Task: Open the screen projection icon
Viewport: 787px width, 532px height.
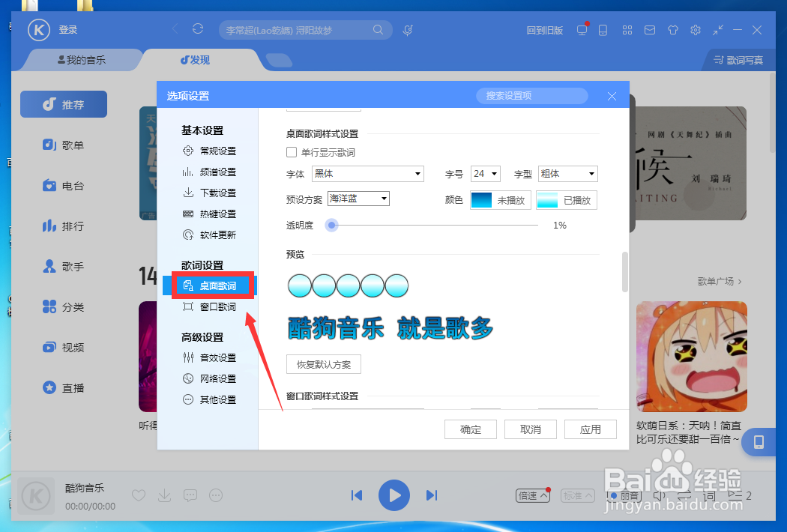Action: coord(582,30)
